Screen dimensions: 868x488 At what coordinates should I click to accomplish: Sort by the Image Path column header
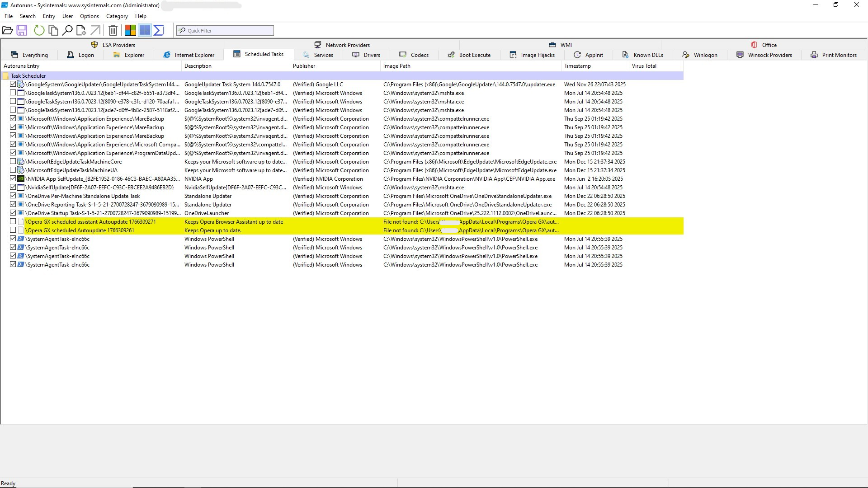471,66
